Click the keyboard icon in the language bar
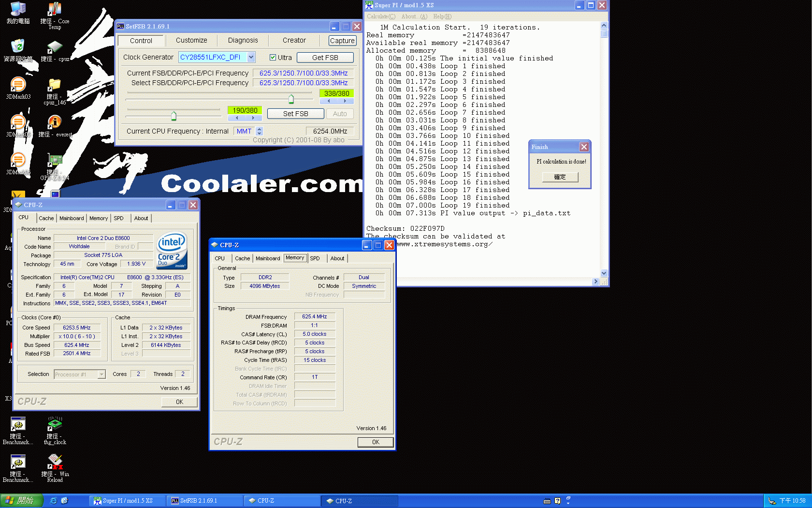This screenshot has height=508, width=812. 547,501
